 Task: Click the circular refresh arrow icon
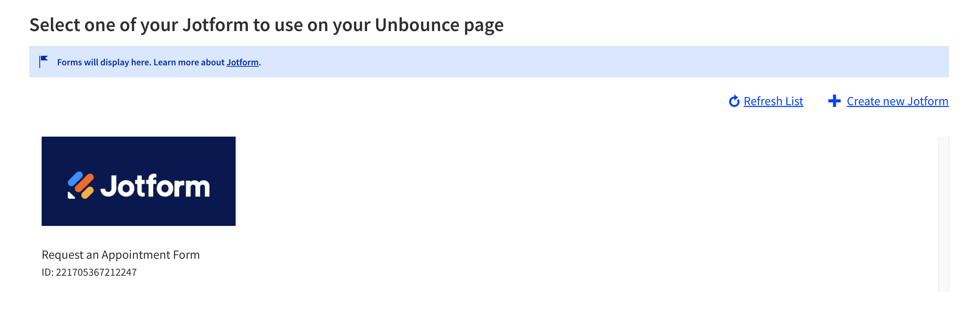click(734, 101)
